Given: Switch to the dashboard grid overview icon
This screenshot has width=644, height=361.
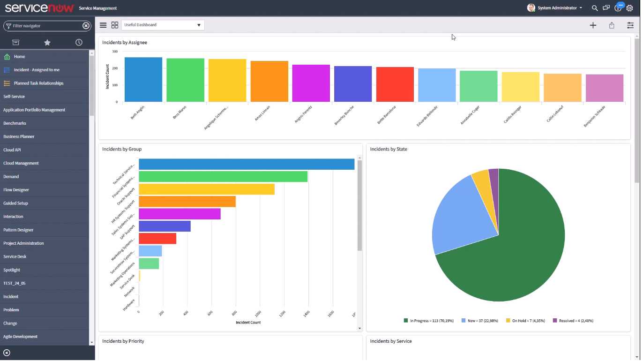Looking at the screenshot, I should [x=115, y=25].
